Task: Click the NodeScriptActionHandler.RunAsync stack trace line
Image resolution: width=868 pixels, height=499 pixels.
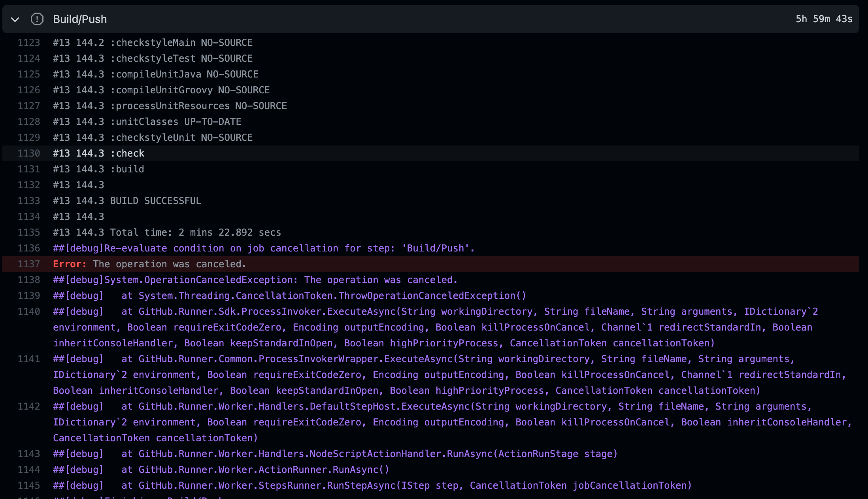Action: (x=335, y=454)
